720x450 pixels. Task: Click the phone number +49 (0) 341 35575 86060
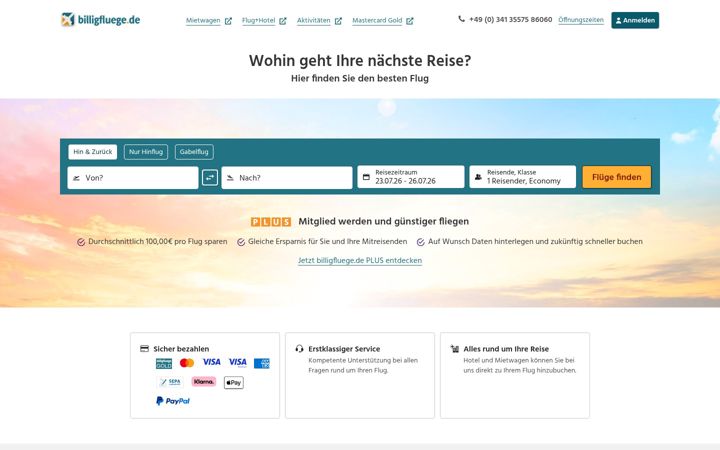pos(511,20)
